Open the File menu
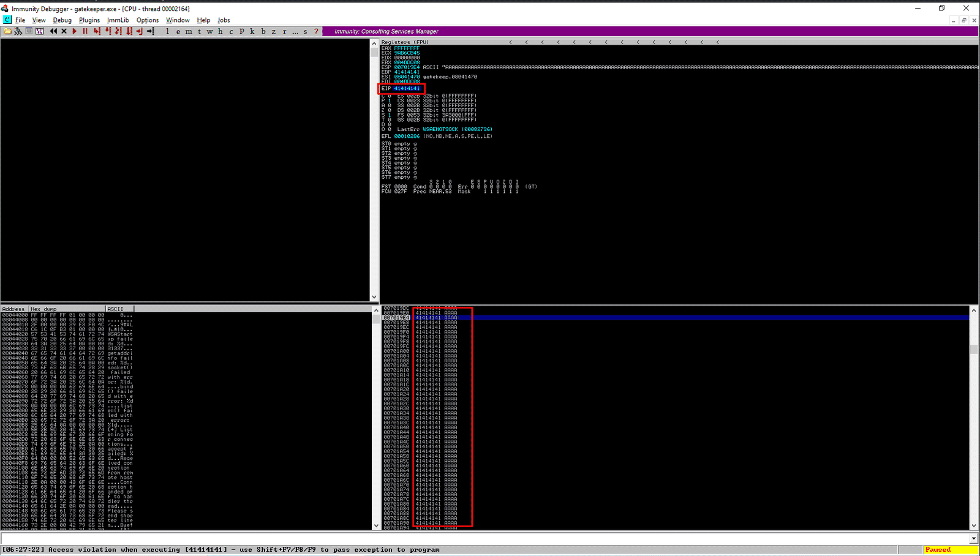The height and width of the screenshot is (556, 980). click(20, 20)
